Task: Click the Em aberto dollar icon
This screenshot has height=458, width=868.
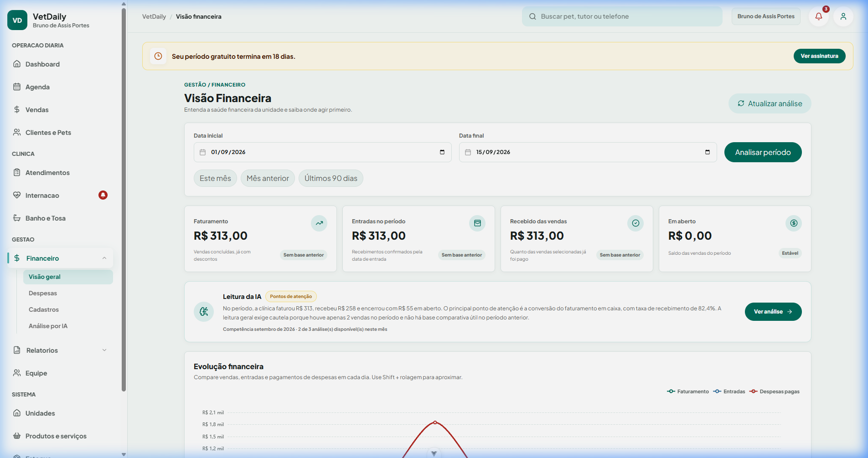Action: [794, 223]
